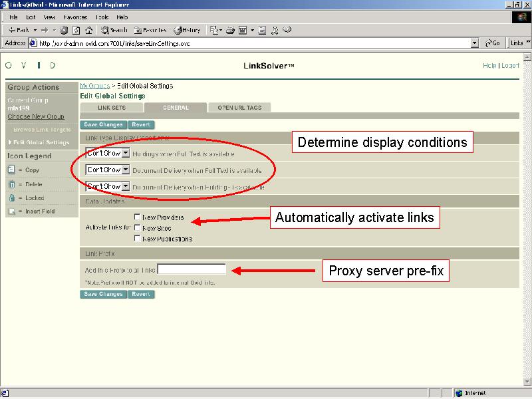
Task: Click Save Changes under the Link Prefix section
Action: pyautogui.click(x=104, y=294)
